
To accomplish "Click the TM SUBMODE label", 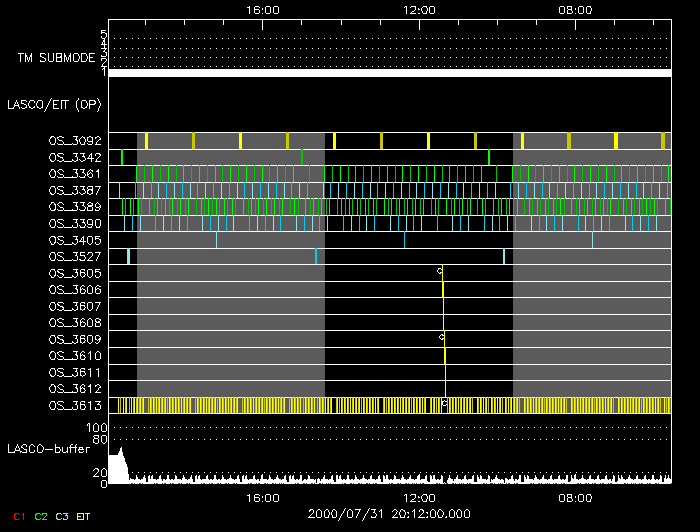I will pyautogui.click(x=56, y=58).
